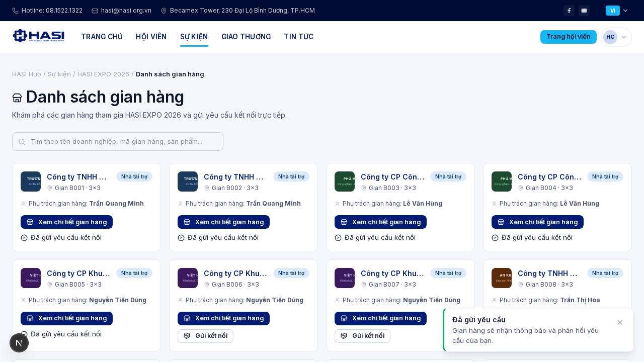Screen dimensions: 644x362
Task: Expand the VI language dropdown
Action: [617, 11]
